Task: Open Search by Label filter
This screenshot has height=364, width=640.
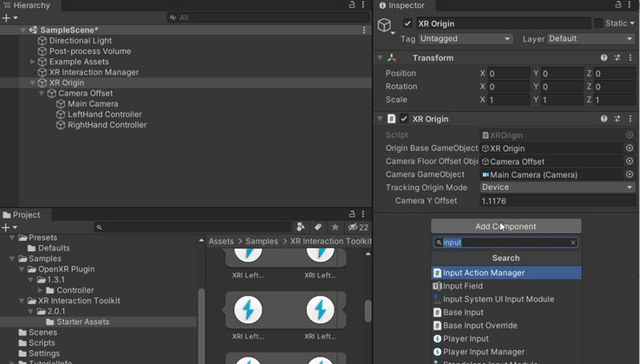Action: click(x=318, y=227)
